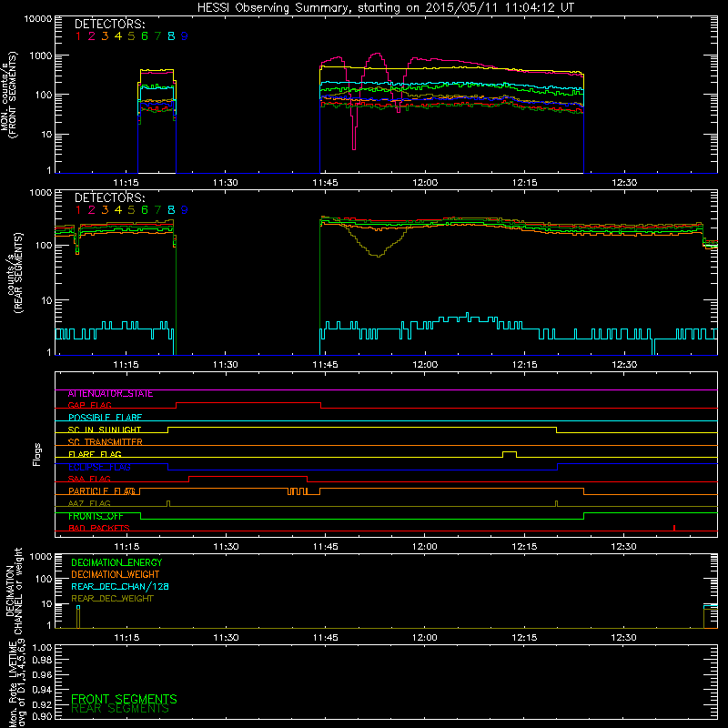Click the SC_IN_SUNLIGHT flag label
Screen dimensions: 728x728
[105, 430]
